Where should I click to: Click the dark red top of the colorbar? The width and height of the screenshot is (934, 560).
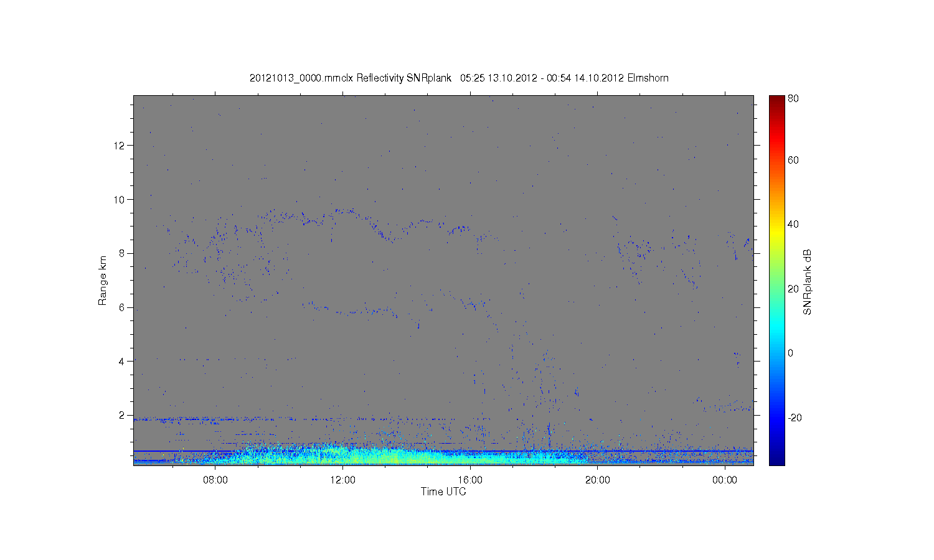(x=776, y=100)
